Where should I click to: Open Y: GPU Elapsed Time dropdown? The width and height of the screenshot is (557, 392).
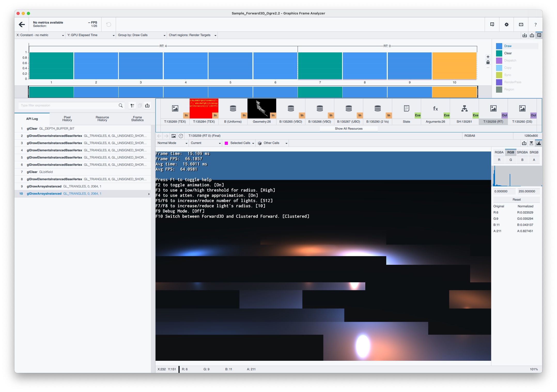point(91,35)
